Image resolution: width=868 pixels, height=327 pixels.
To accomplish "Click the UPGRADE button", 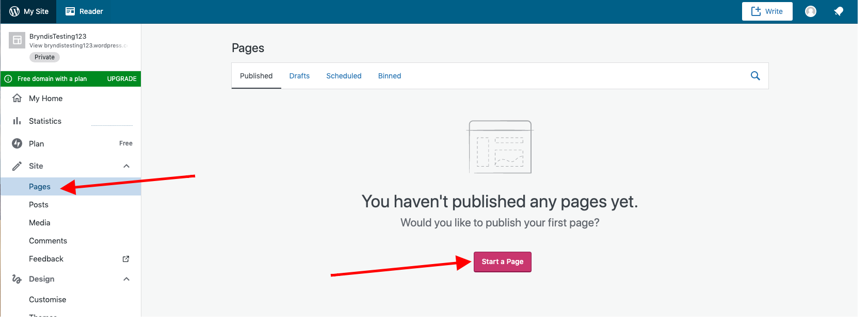I will [122, 79].
